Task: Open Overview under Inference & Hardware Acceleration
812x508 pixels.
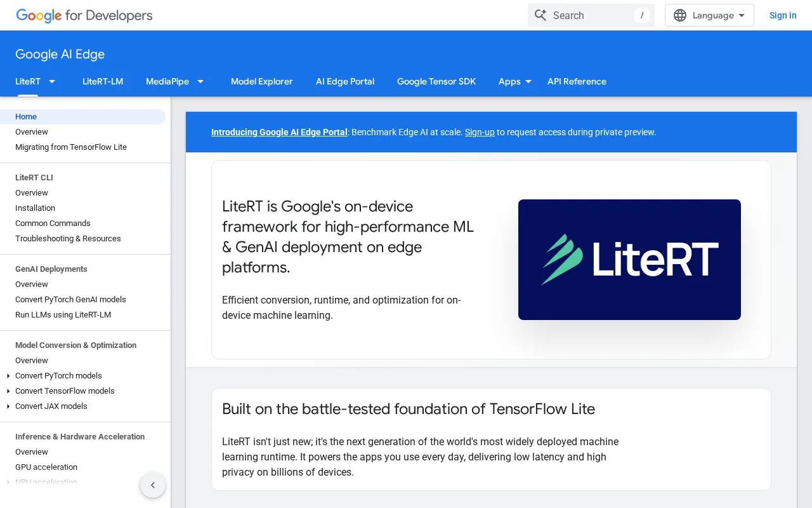Action: tap(32, 452)
